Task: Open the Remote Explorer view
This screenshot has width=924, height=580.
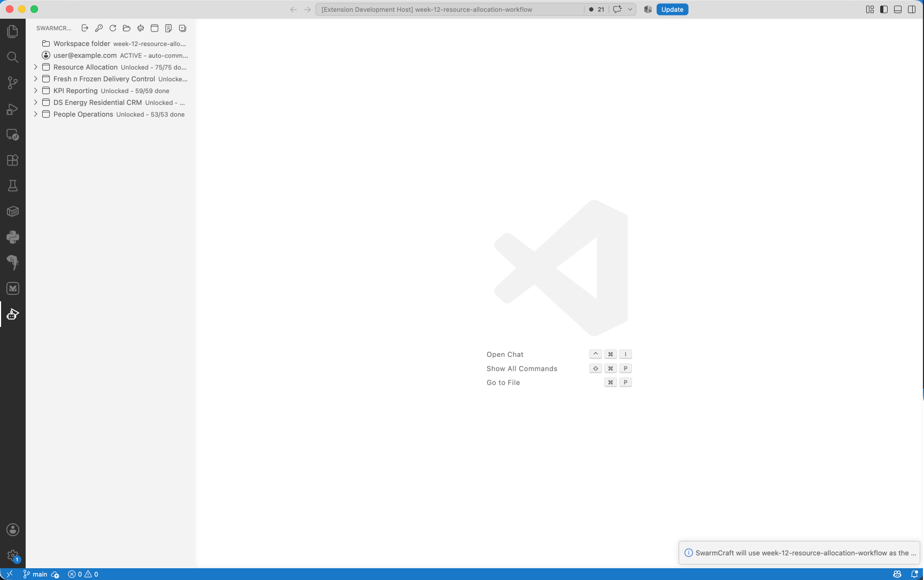Action: pyautogui.click(x=13, y=134)
